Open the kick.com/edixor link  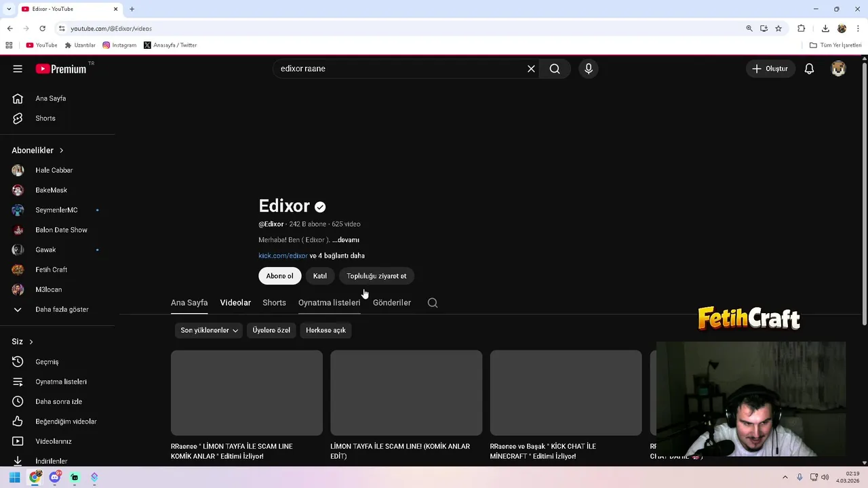[x=283, y=256]
